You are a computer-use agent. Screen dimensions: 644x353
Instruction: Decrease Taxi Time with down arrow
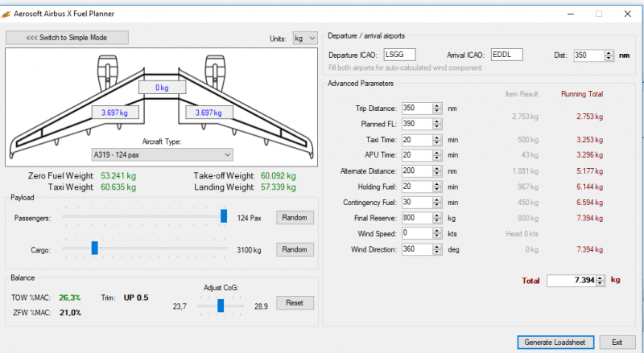(x=437, y=143)
